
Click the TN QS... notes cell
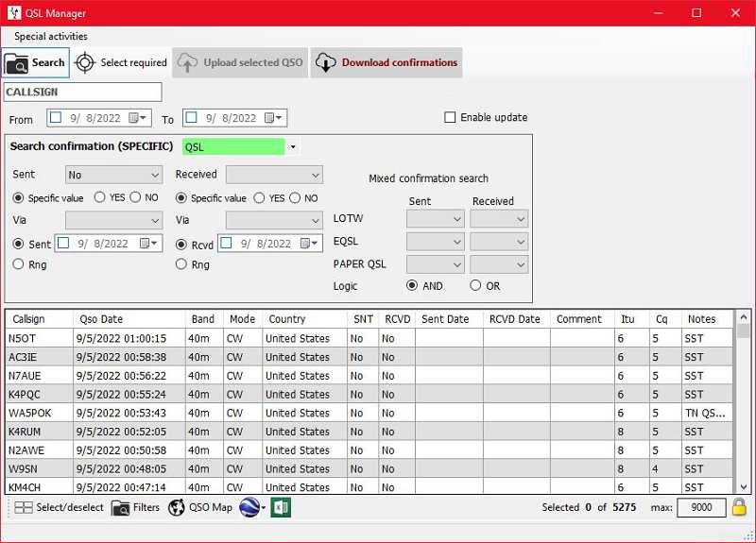pos(705,413)
